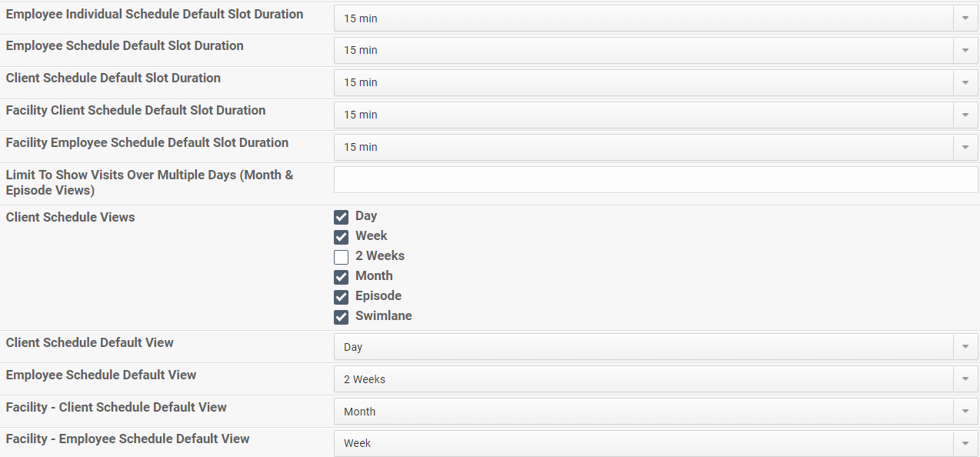Uncheck the Day view checkbox
The image size is (980, 457).
tap(342, 217)
